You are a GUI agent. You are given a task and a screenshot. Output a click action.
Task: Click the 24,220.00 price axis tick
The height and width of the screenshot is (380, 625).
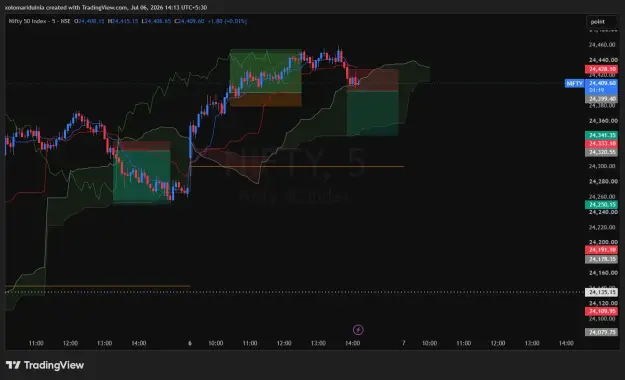point(603,227)
